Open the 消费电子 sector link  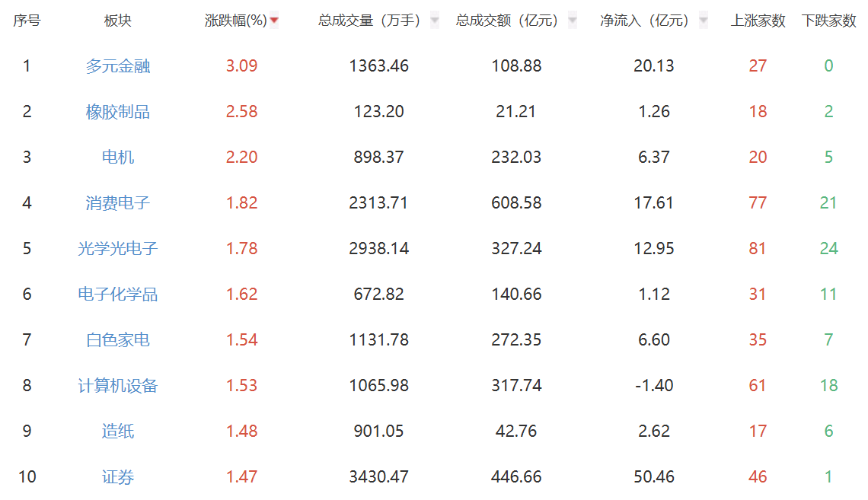[x=118, y=203]
